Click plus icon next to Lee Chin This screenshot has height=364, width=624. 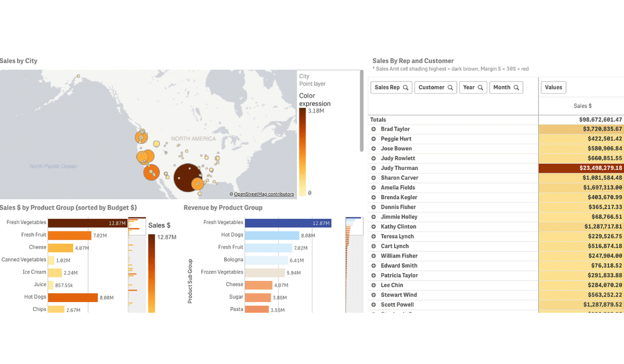[x=373, y=285]
